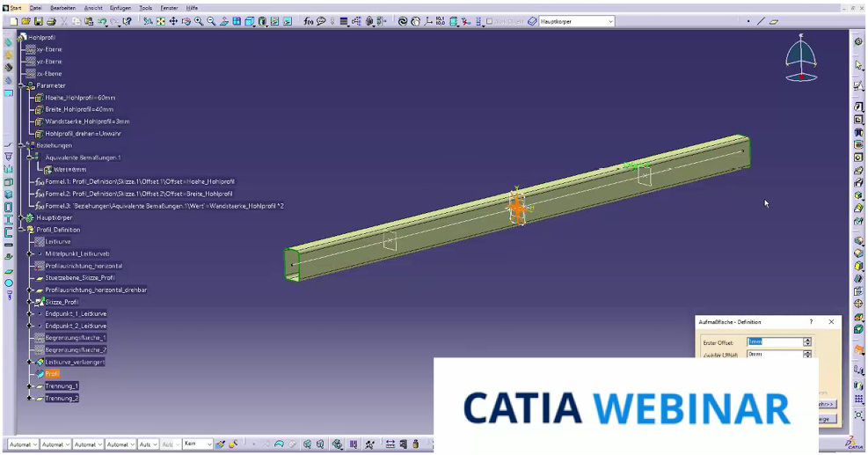Click the Open file folder icon
This screenshot has width=868, height=455.
tap(26, 22)
